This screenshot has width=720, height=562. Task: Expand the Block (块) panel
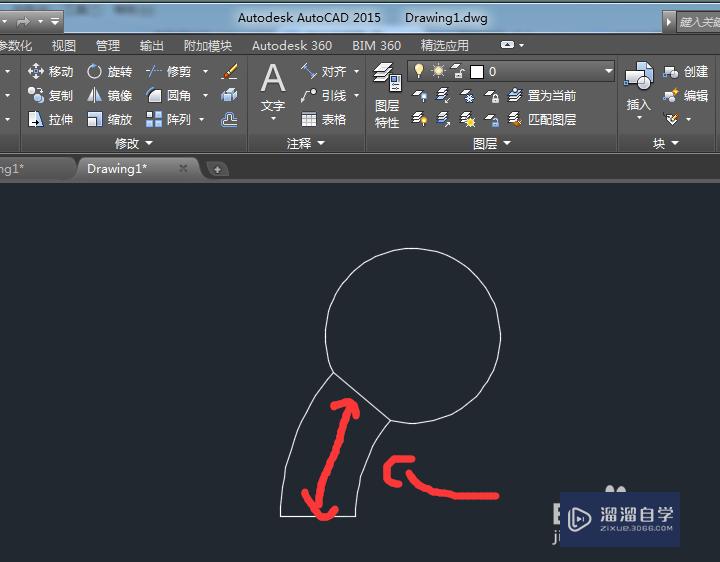tap(666, 143)
